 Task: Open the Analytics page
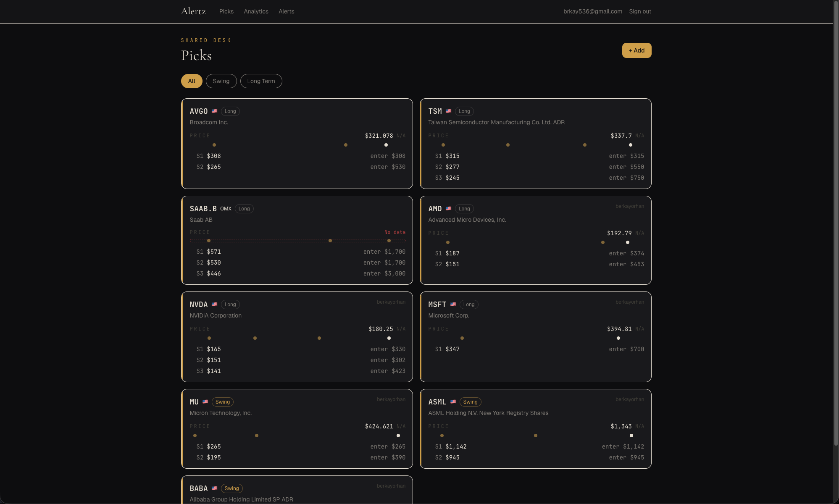tap(256, 11)
